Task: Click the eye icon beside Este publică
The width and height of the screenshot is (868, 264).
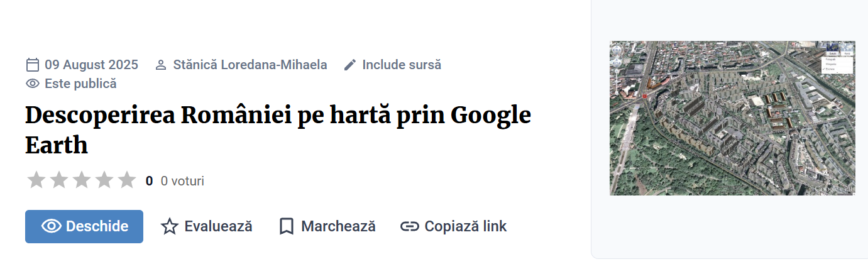Action: coord(33,84)
